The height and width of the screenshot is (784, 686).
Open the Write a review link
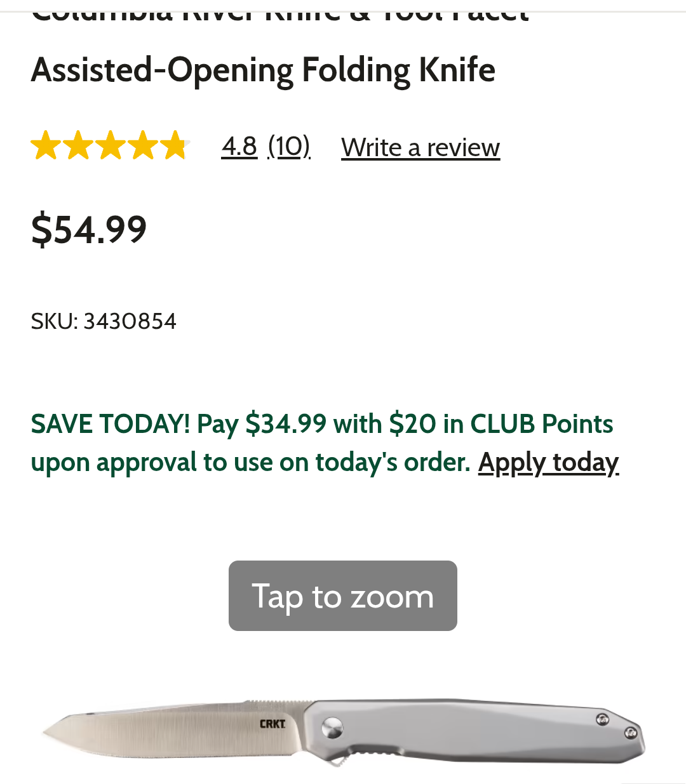click(420, 148)
